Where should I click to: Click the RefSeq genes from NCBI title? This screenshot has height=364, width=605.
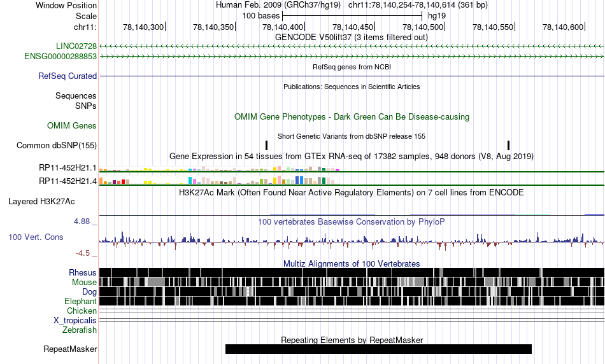click(x=352, y=67)
